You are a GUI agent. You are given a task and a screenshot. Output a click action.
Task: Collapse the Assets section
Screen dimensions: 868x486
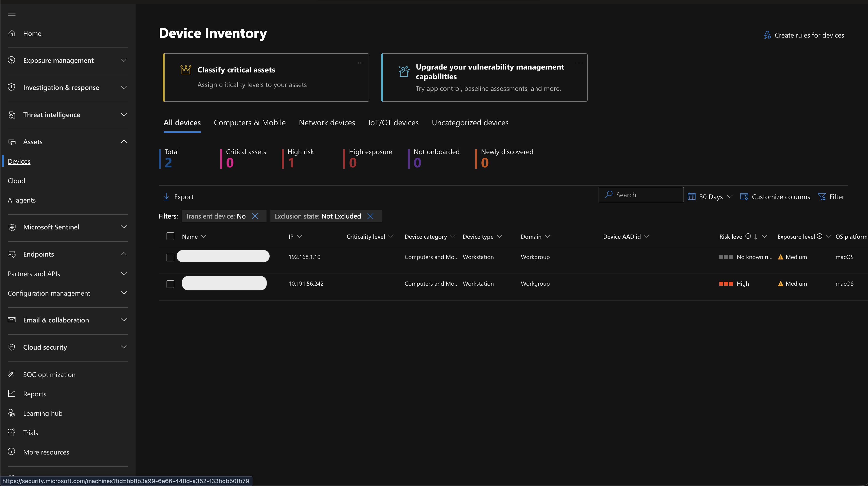tap(124, 142)
